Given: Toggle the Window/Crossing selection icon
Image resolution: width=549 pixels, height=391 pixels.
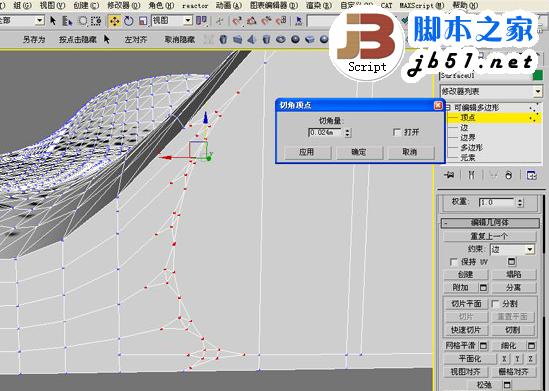Looking at the screenshot, I should coord(96,21).
